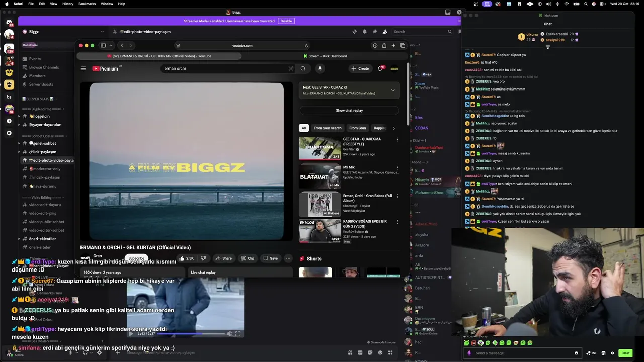Open Biggz server name dropdown
The height and width of the screenshot is (362, 644).
point(102,31)
